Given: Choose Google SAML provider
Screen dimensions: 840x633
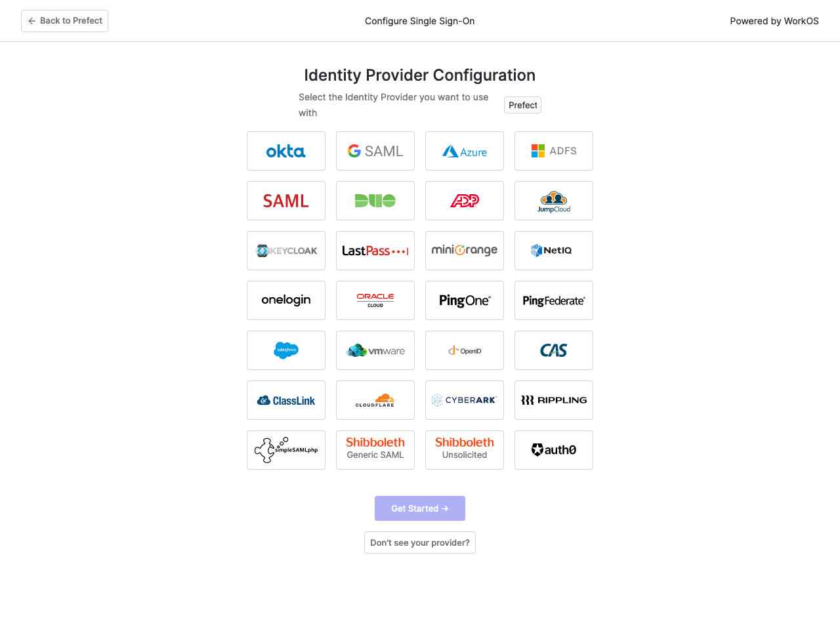Looking at the screenshot, I should tap(375, 151).
